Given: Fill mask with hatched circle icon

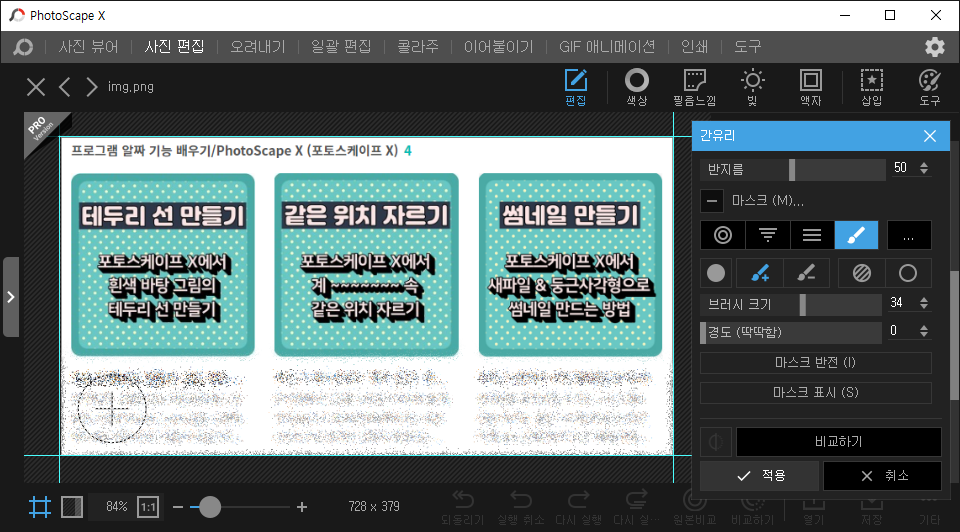Looking at the screenshot, I should click(x=861, y=273).
